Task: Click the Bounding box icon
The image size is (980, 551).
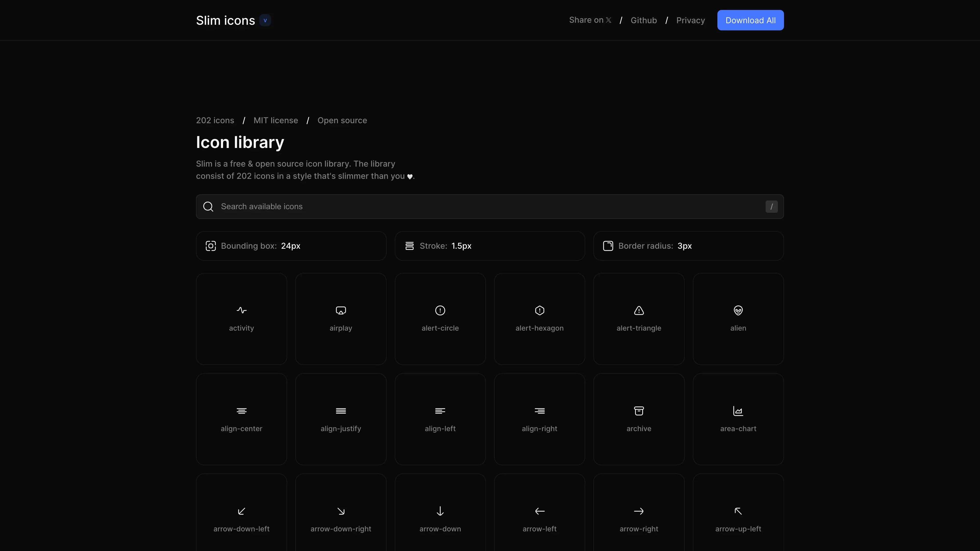Action: (210, 246)
